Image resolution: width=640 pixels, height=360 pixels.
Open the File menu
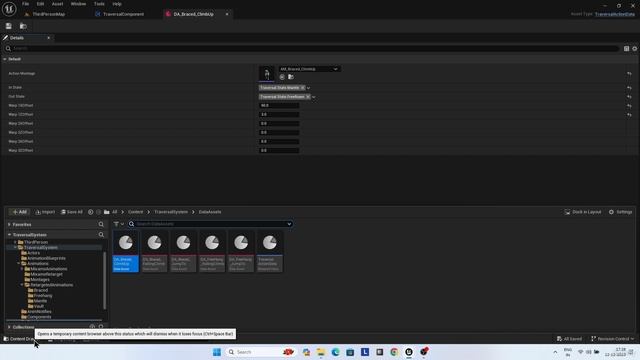25,4
